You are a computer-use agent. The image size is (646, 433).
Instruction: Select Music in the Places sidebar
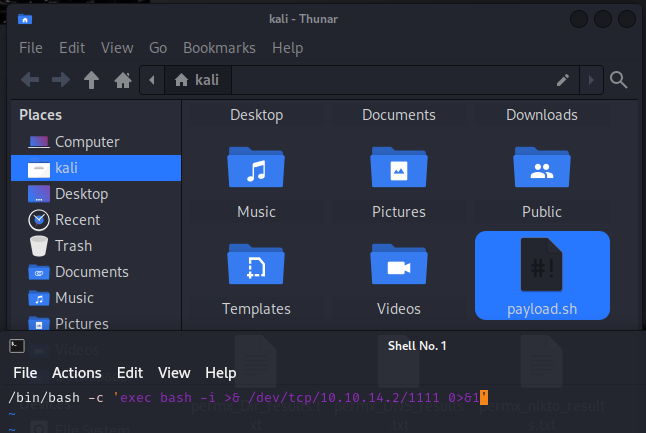(96, 297)
